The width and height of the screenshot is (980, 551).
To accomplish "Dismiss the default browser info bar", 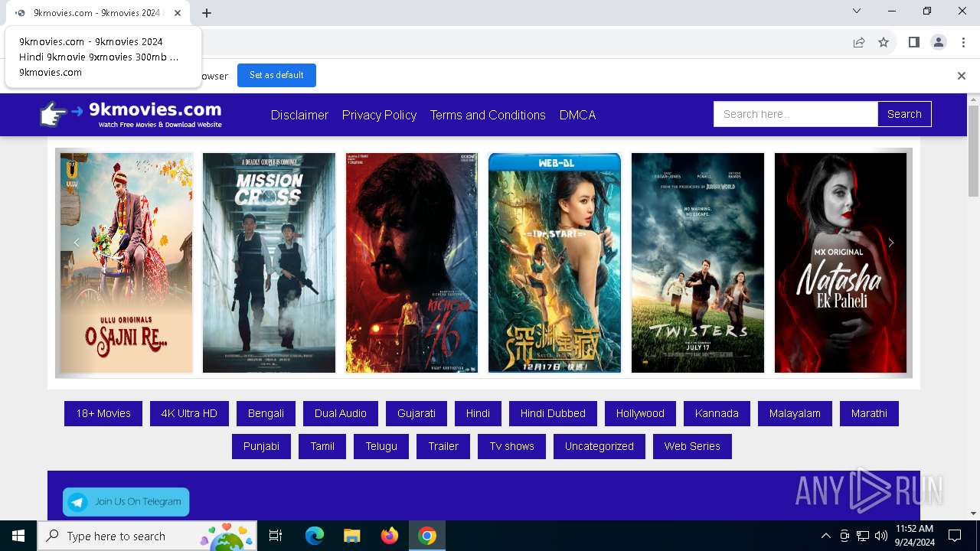I will click(962, 76).
